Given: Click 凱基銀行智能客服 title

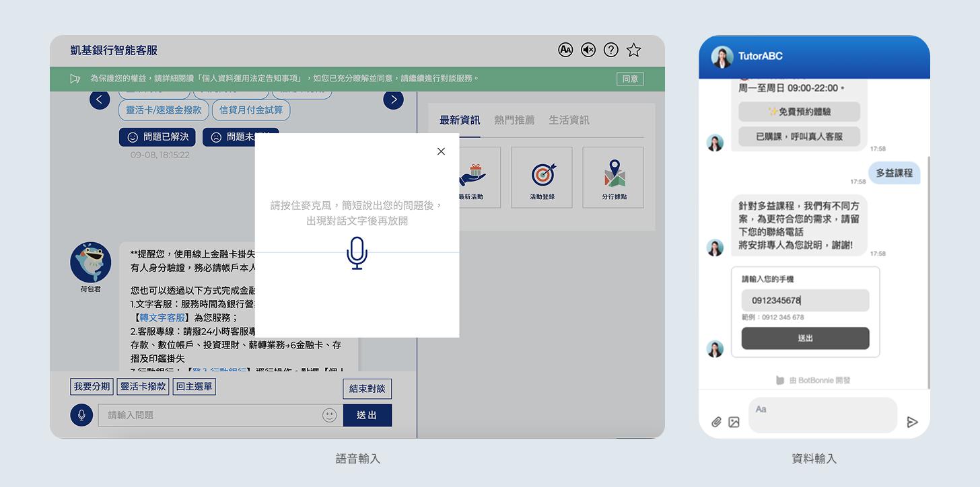Looking at the screenshot, I should [114, 50].
